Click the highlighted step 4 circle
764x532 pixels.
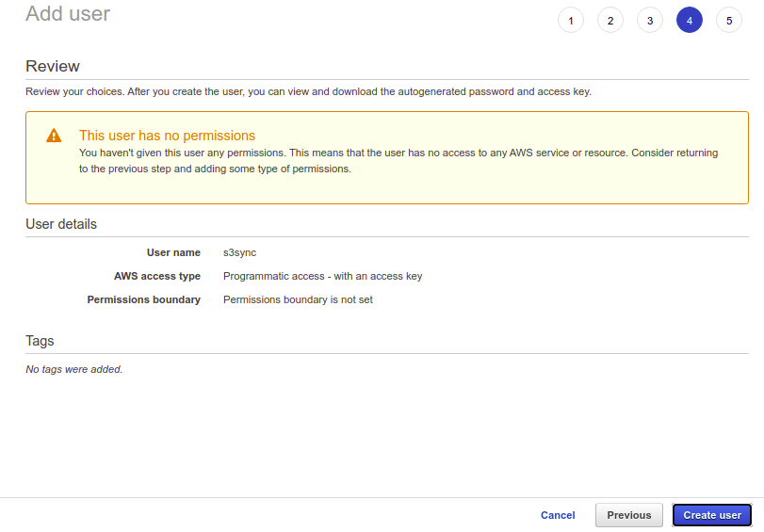[690, 20]
